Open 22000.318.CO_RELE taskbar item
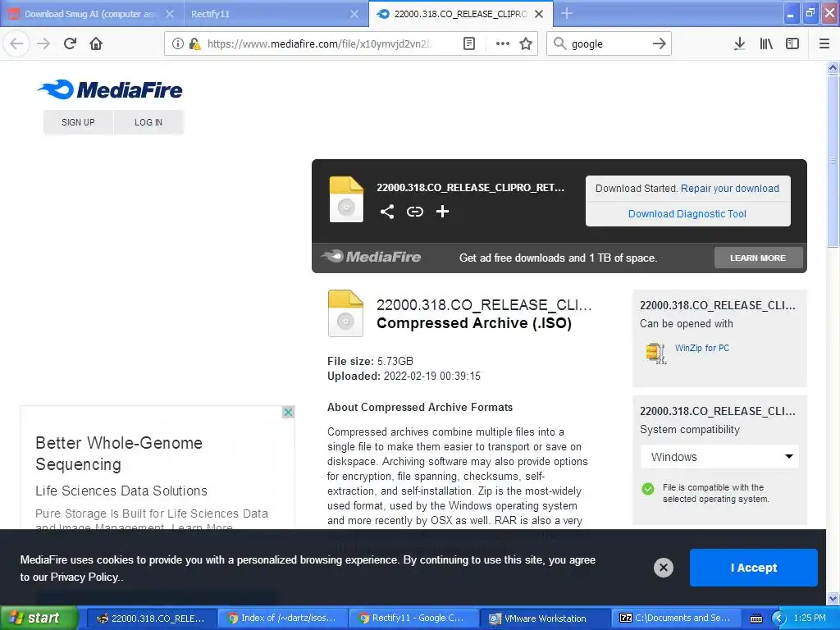 click(151, 619)
